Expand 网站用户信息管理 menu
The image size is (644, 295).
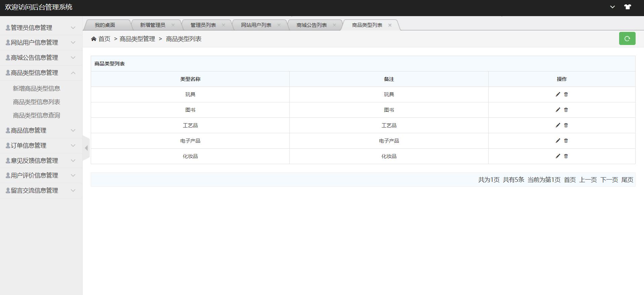click(x=41, y=43)
